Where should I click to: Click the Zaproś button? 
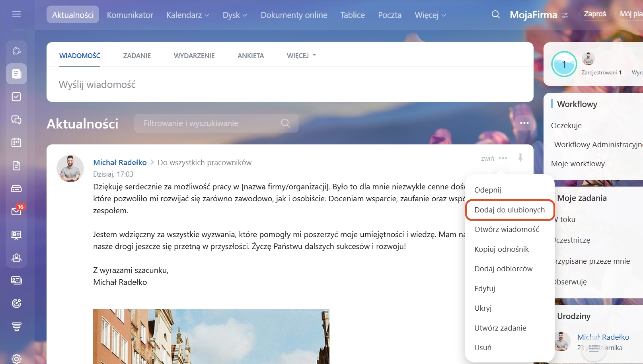click(594, 14)
